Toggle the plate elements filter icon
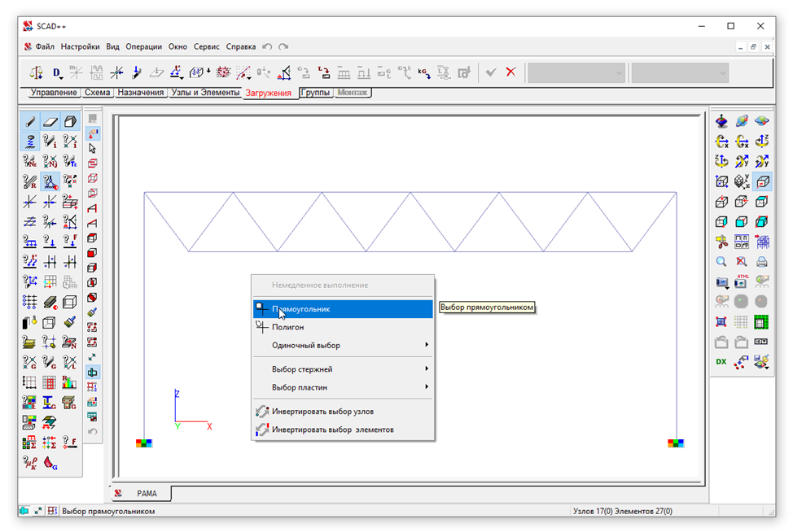The height and width of the screenshot is (532, 793). [50, 121]
